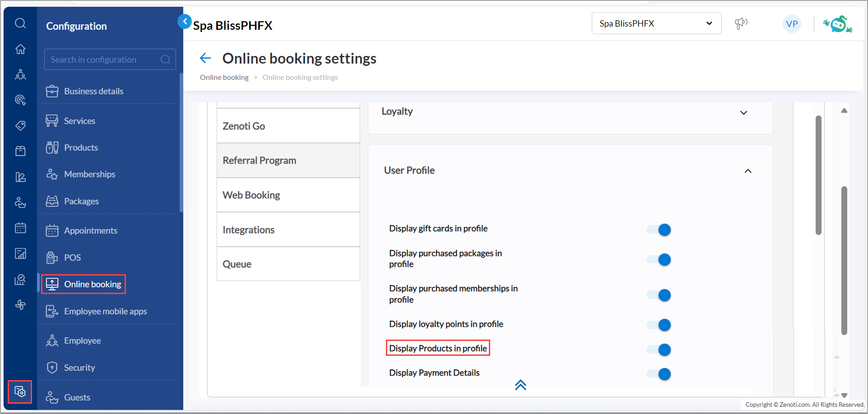Click the User Profile section heading
The image size is (868, 414).
coord(409,170)
